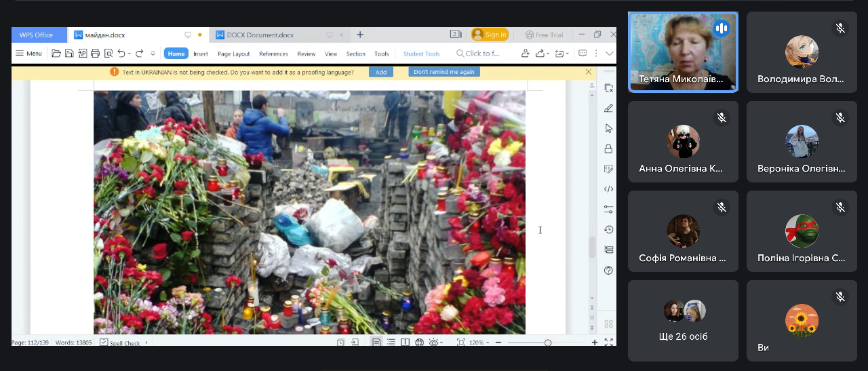Click the lock icon in right sidebar
Viewport: 868px width, 371px height.
click(608, 149)
